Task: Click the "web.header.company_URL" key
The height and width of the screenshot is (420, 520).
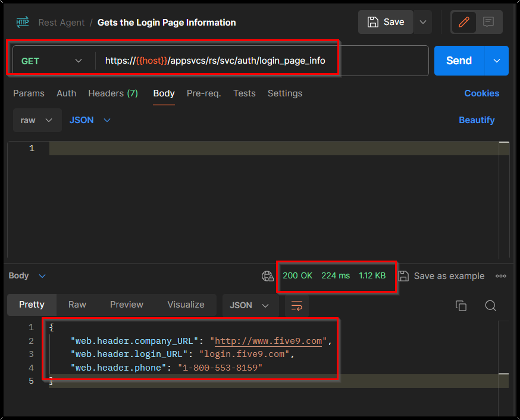Action: tap(134, 341)
